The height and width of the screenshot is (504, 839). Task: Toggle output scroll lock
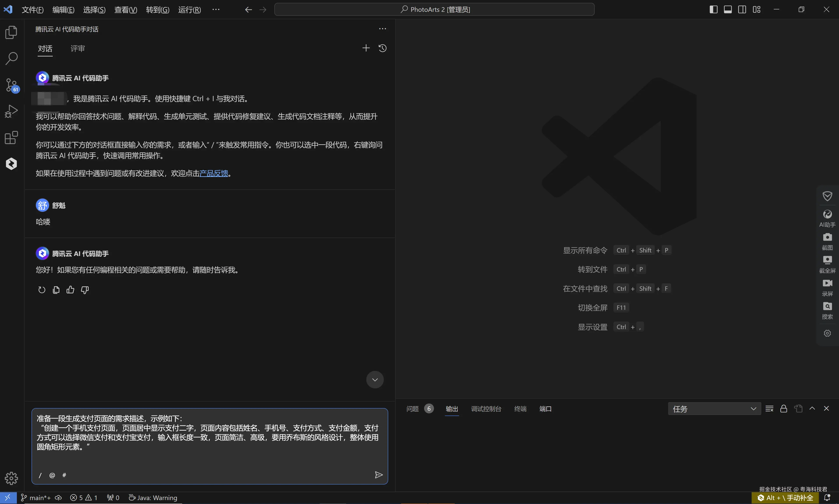coord(784,409)
